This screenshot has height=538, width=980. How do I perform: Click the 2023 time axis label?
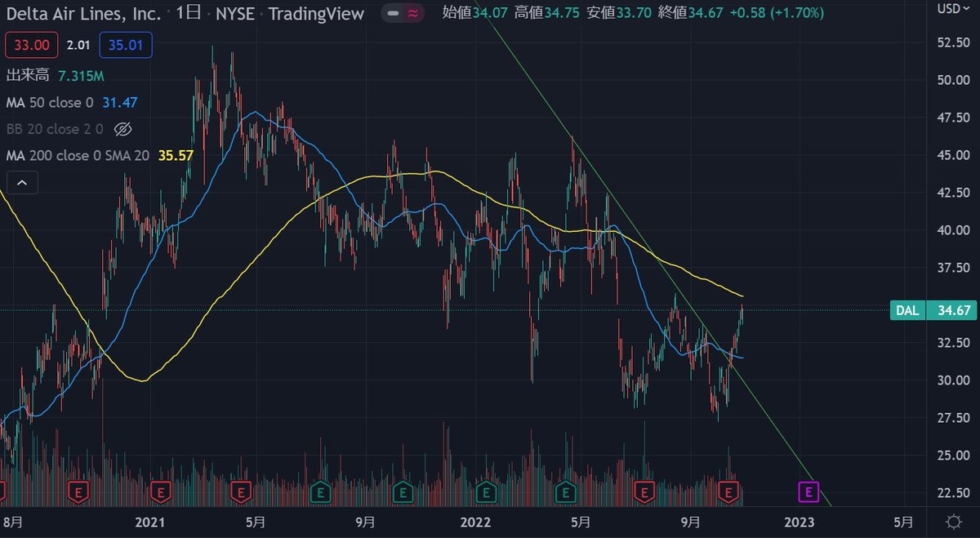800,522
